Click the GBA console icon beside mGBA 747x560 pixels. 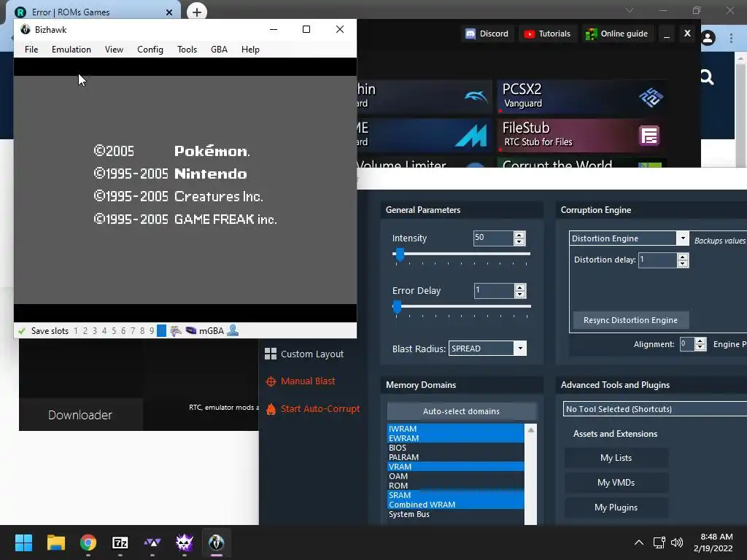(191, 330)
